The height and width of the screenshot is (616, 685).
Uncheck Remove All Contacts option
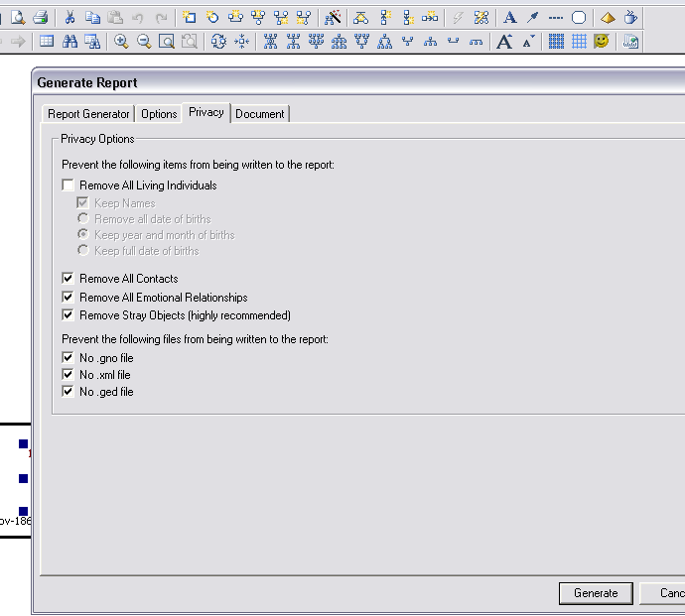click(68, 279)
